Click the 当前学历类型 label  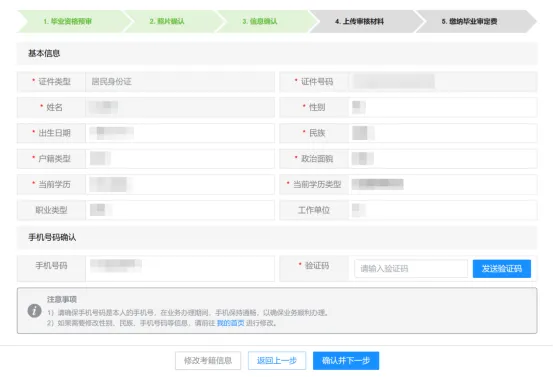click(317, 184)
